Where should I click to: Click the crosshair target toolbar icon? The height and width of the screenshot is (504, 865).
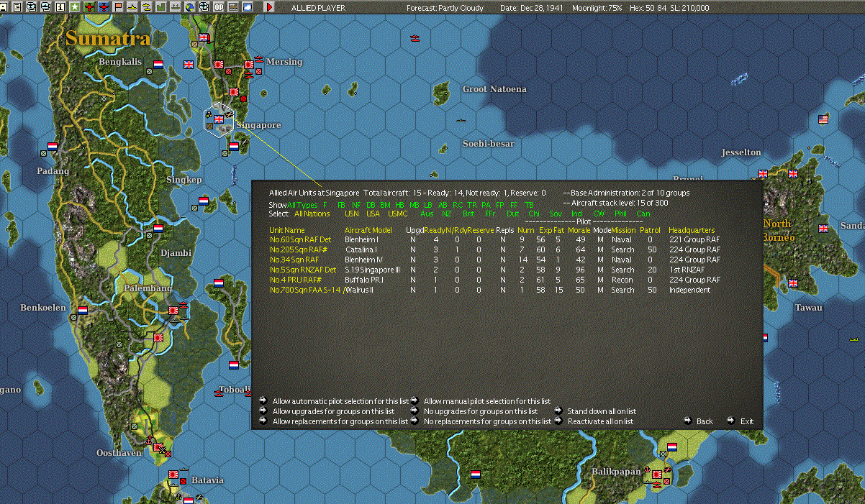(x=204, y=7)
